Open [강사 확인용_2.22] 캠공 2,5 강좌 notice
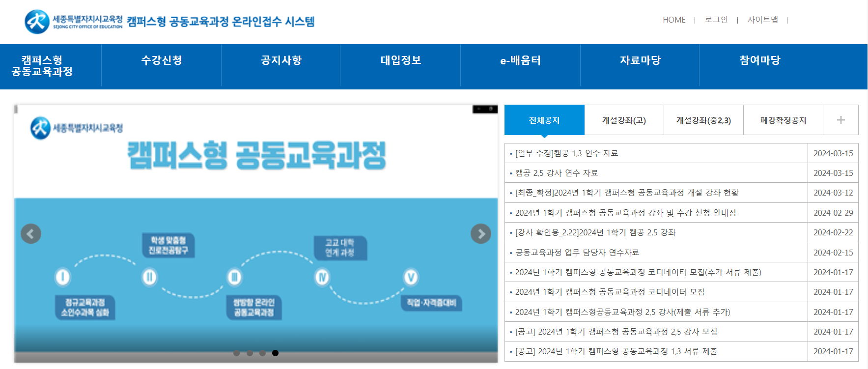This screenshot has height=369, width=868. point(595,232)
